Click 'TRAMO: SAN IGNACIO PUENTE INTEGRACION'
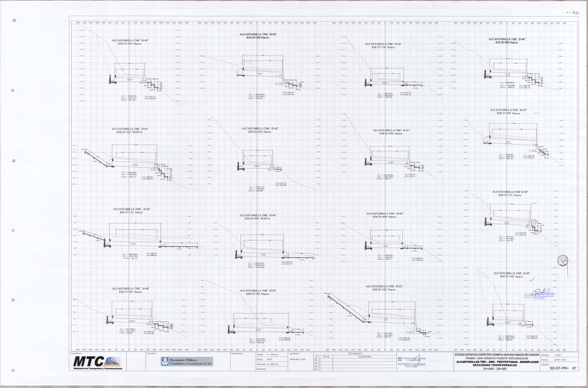588x388 pixels. tap(497, 358)
